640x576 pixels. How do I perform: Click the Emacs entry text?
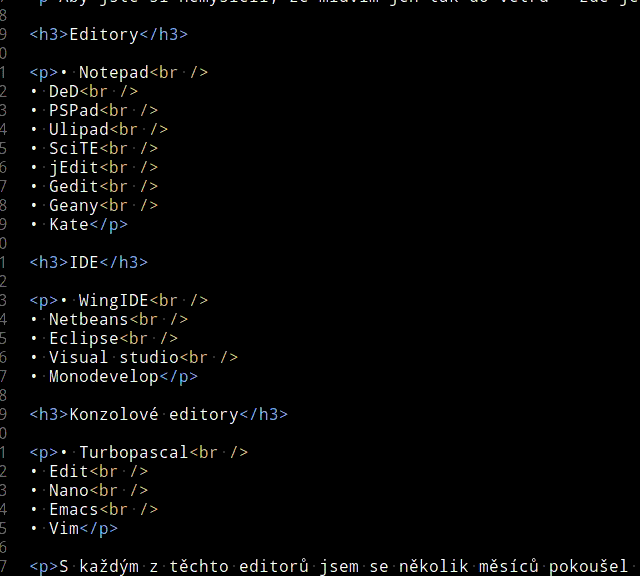pos(74,509)
